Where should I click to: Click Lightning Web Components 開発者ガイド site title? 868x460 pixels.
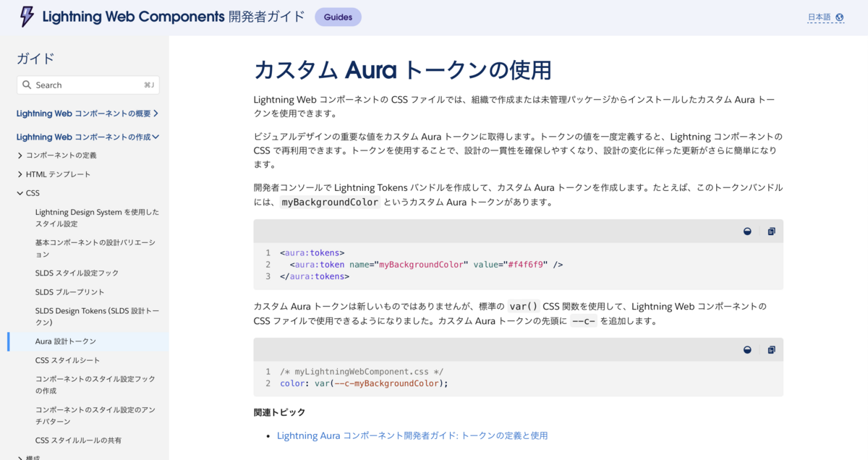(x=174, y=17)
